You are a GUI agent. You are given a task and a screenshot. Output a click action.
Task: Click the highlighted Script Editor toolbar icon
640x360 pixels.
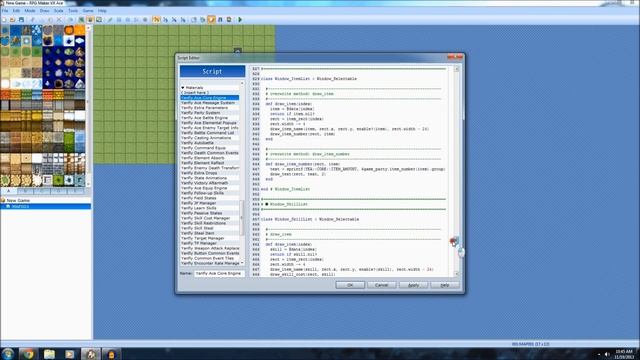(x=211, y=20)
